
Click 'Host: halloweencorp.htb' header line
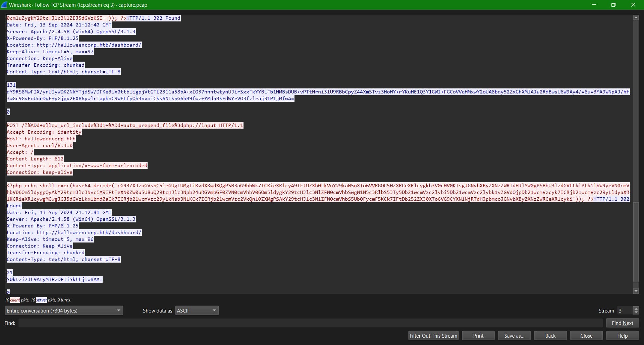pyautogui.click(x=41, y=139)
